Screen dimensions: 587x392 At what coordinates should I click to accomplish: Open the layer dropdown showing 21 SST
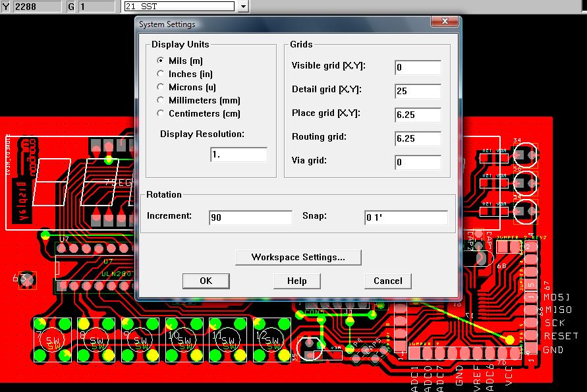[243, 7]
